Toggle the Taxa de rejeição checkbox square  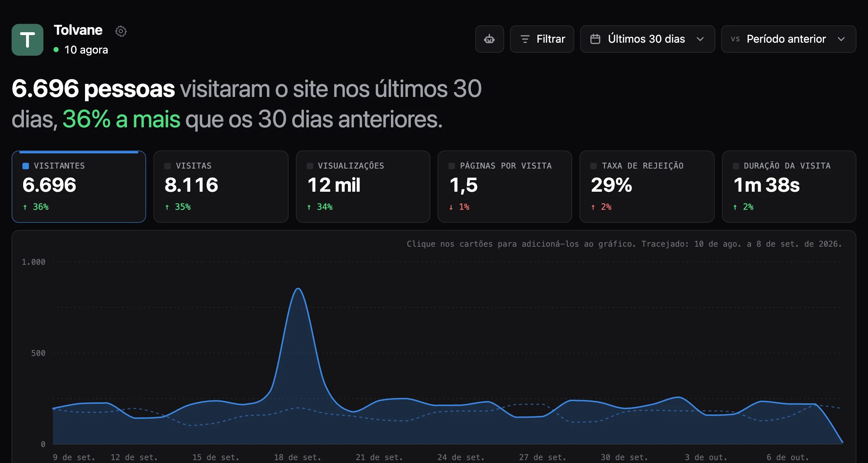pos(593,166)
